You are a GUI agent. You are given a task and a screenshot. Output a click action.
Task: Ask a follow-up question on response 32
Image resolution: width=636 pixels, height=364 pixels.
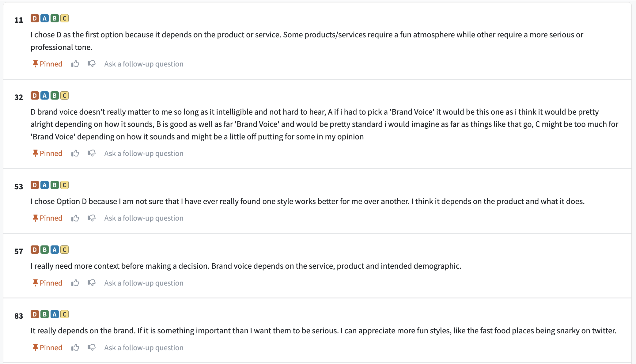point(144,153)
